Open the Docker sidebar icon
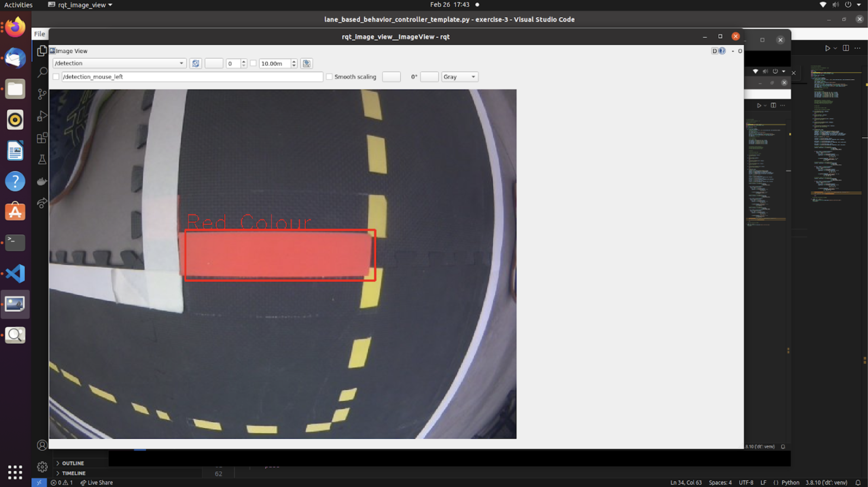 tap(42, 181)
